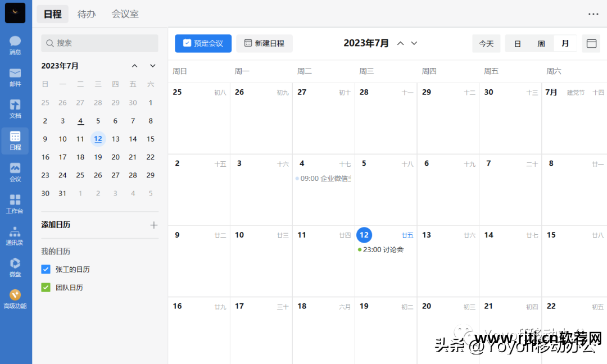Click the 搜索 search field
Screen dimensions: 607x364
[99, 43]
